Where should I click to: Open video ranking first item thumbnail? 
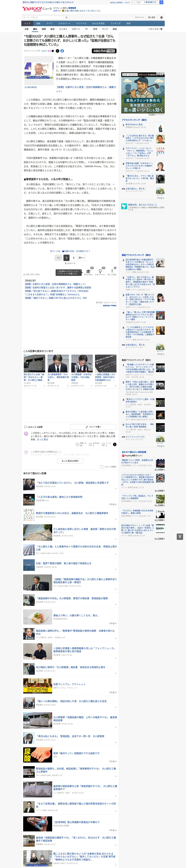[x=160, y=367]
